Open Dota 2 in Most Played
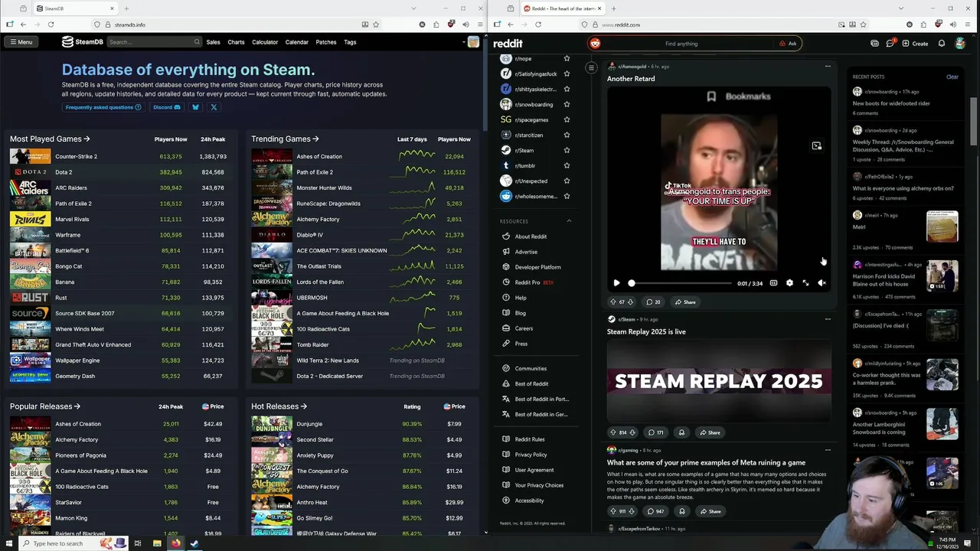This screenshot has height=551, width=980. pos(64,172)
